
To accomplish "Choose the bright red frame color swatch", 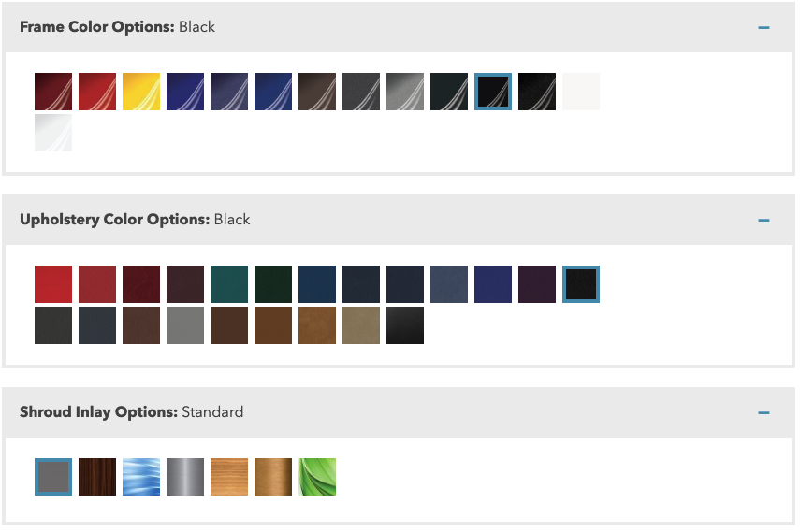I will 97,92.
